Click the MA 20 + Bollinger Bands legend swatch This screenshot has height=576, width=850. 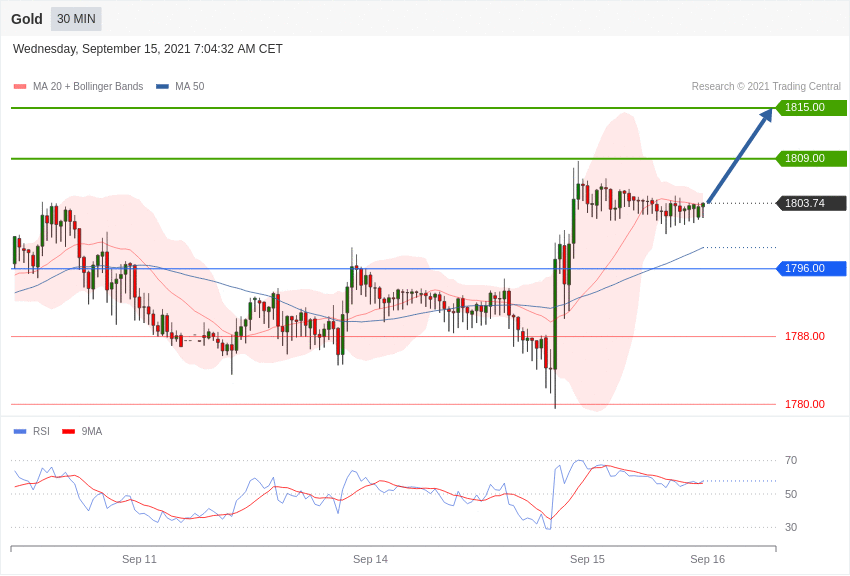click(20, 87)
